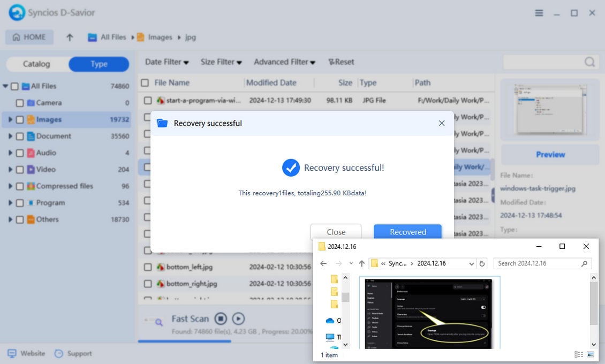Click the Others category icon
This screenshot has width=605, height=364.
click(x=31, y=220)
